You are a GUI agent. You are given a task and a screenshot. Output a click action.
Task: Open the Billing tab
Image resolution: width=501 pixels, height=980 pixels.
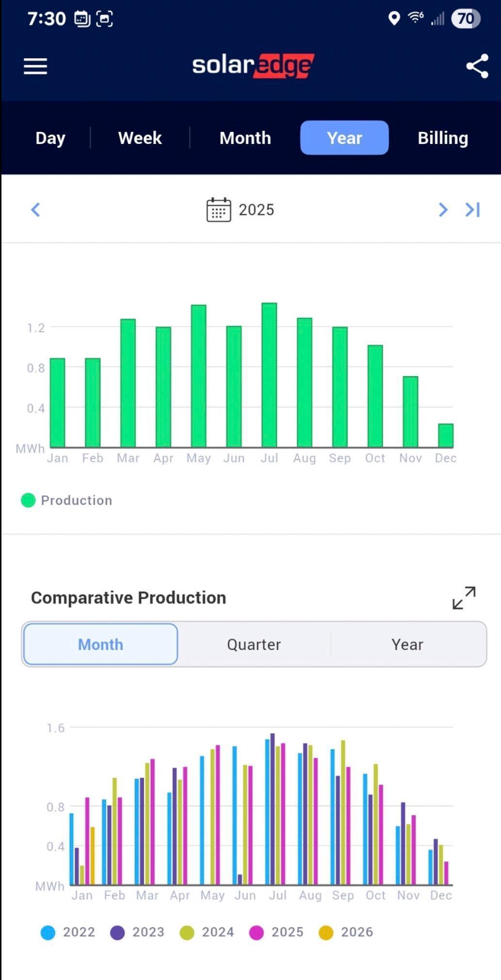tap(442, 138)
